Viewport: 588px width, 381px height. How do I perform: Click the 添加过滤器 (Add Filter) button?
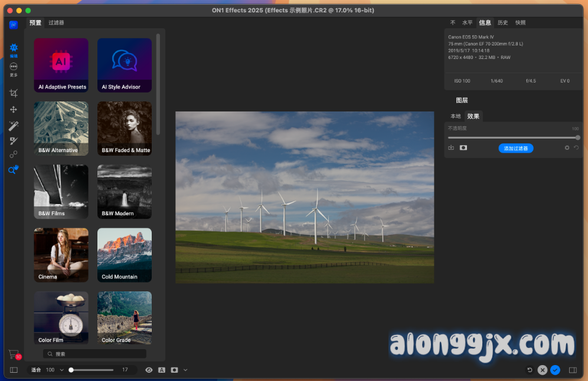[515, 148]
